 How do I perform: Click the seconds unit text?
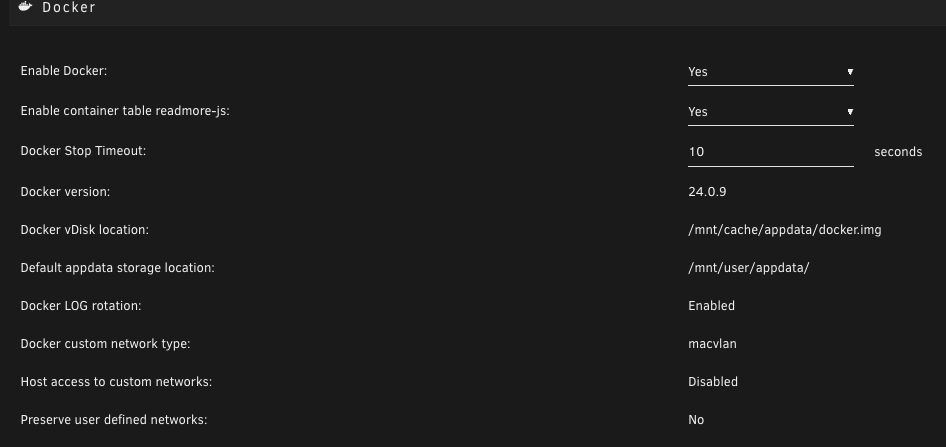[898, 152]
